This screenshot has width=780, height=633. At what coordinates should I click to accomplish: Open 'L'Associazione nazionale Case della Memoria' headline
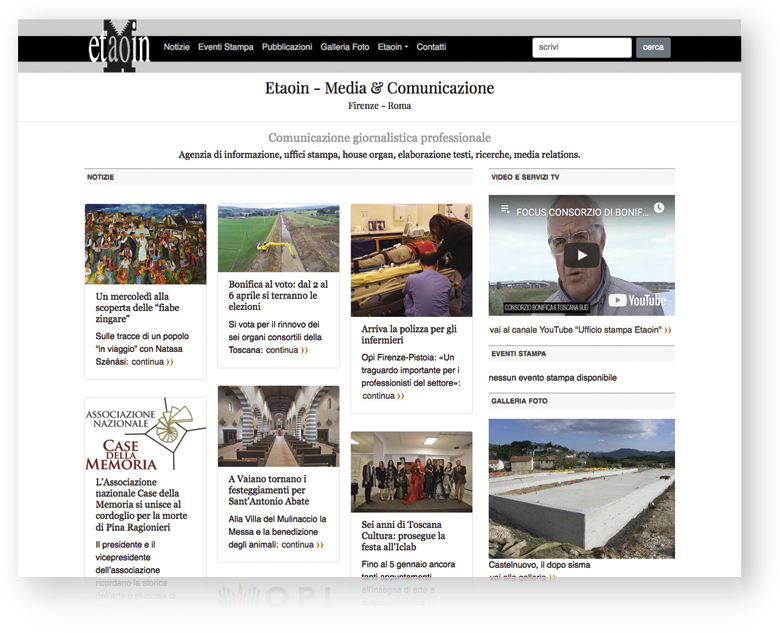pyautogui.click(x=141, y=505)
